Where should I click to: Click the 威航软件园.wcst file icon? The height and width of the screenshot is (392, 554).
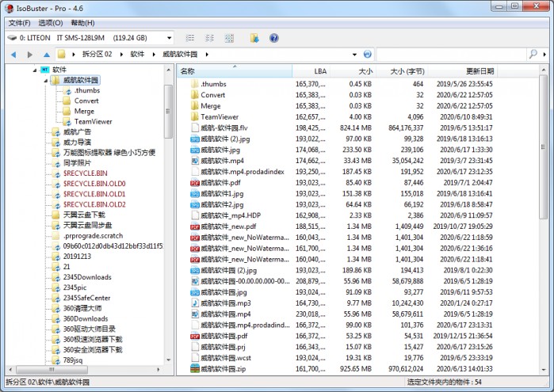tap(195, 358)
